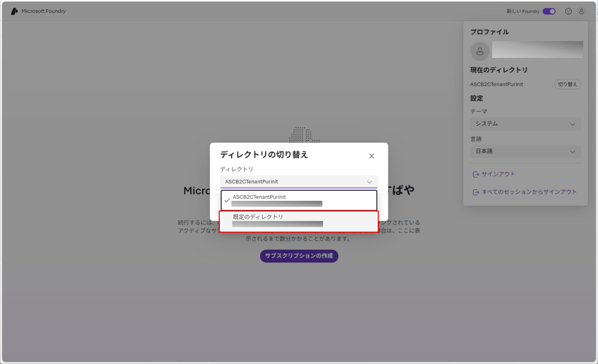Click the 現在のディレクトリ heading
Image resolution: width=598 pixels, height=364 pixels.
click(499, 70)
